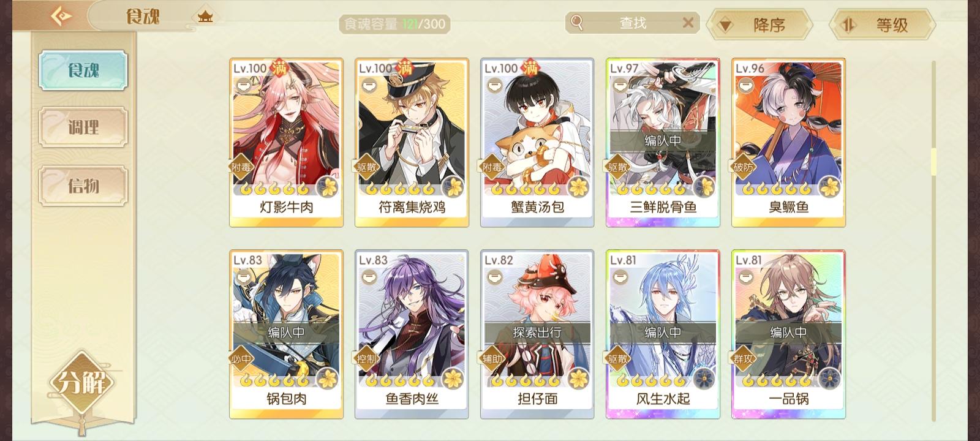Select the 蟹黄汤包 card
This screenshot has width=980, height=441.
(x=537, y=143)
